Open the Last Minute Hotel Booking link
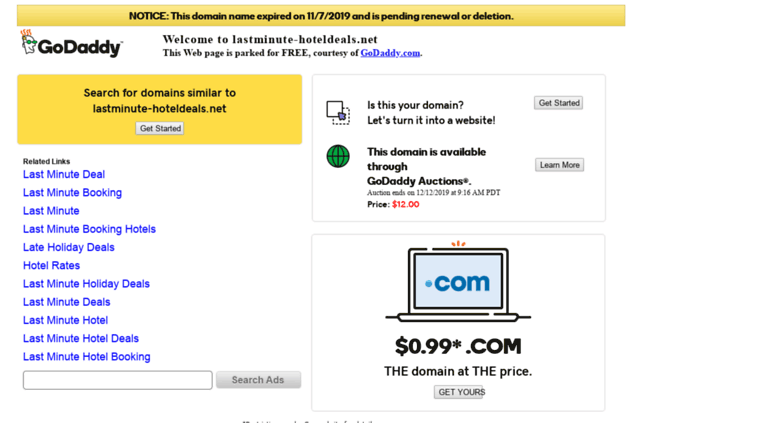The image size is (777, 423). [x=87, y=357]
